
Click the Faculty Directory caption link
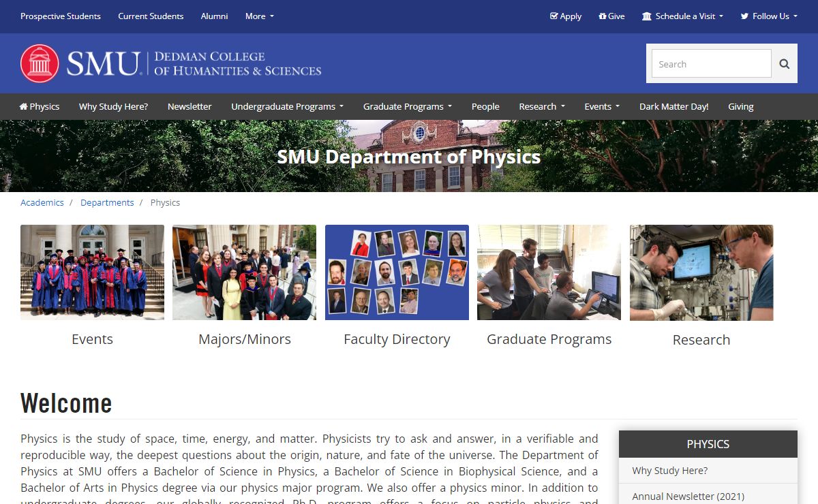(x=397, y=339)
